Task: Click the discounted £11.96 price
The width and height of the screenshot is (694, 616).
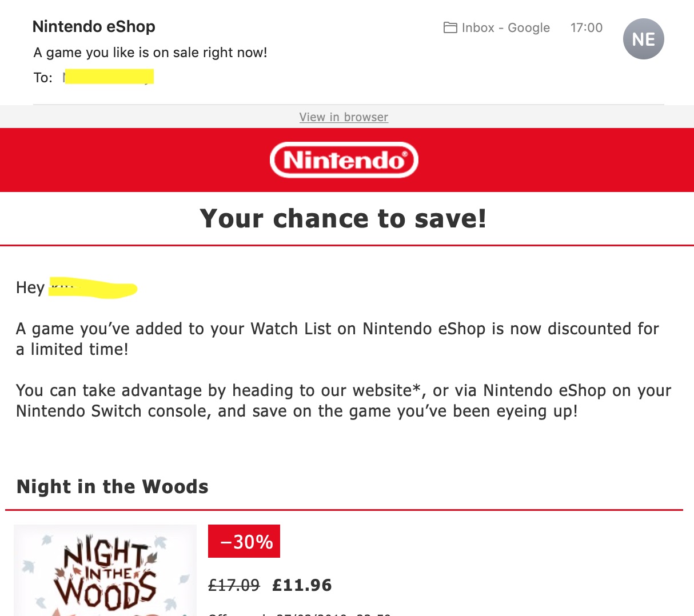Action: (x=302, y=585)
